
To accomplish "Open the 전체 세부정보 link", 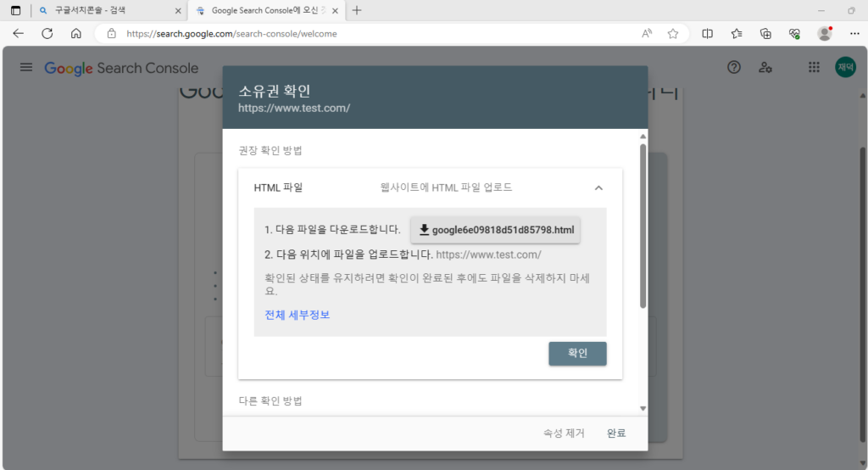I will [298, 315].
